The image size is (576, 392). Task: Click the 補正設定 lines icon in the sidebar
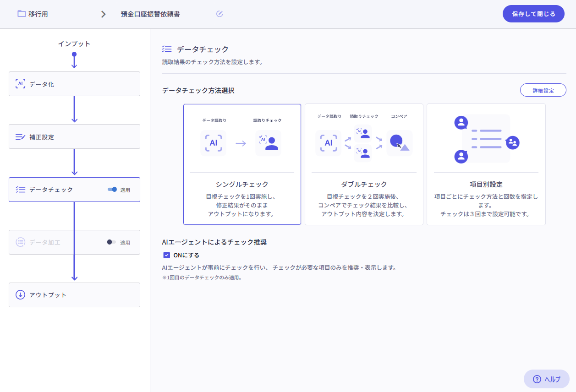point(20,136)
